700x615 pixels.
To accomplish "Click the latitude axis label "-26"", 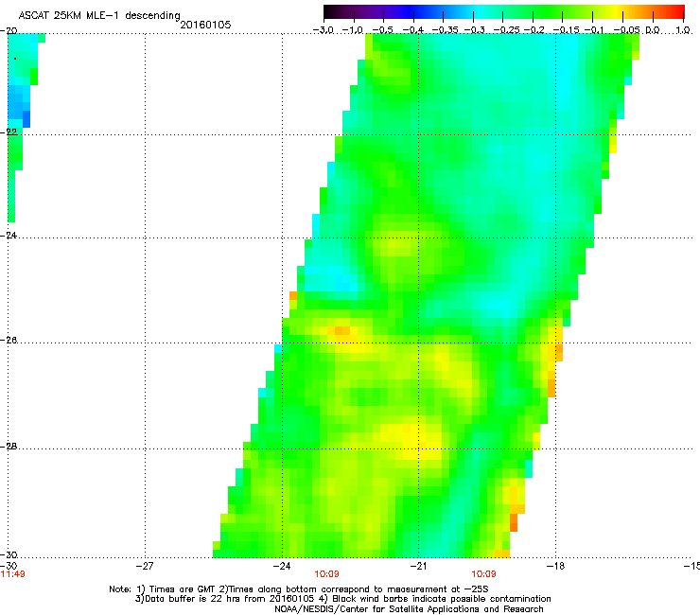I will coord(9,341).
